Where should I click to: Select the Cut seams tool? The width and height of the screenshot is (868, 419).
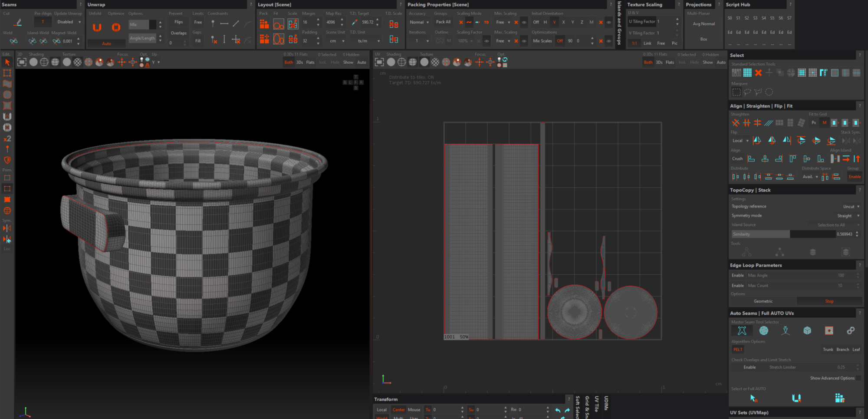[x=17, y=22]
